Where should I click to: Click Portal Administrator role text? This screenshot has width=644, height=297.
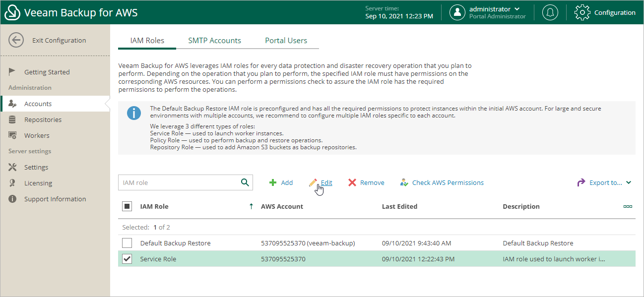pos(498,16)
